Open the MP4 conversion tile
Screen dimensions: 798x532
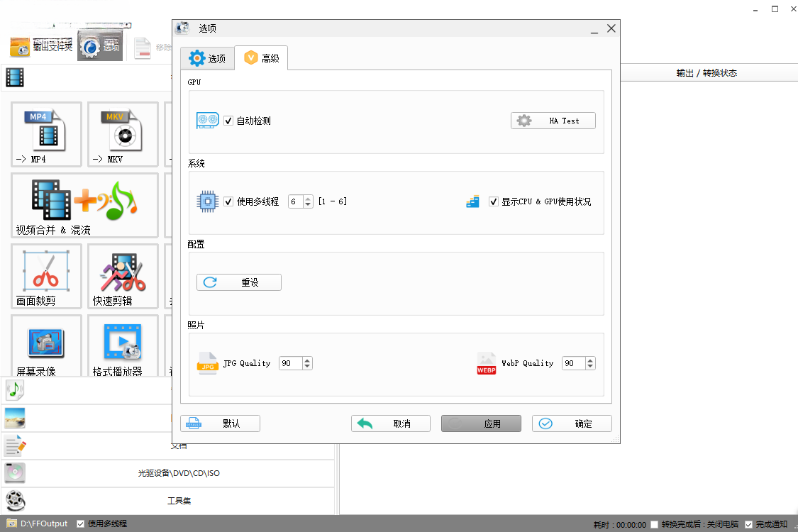pos(46,134)
